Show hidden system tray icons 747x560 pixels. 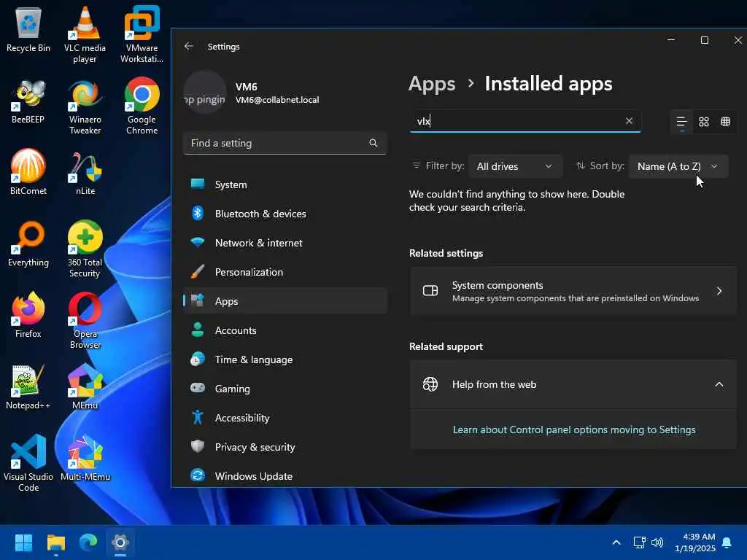pyautogui.click(x=616, y=542)
